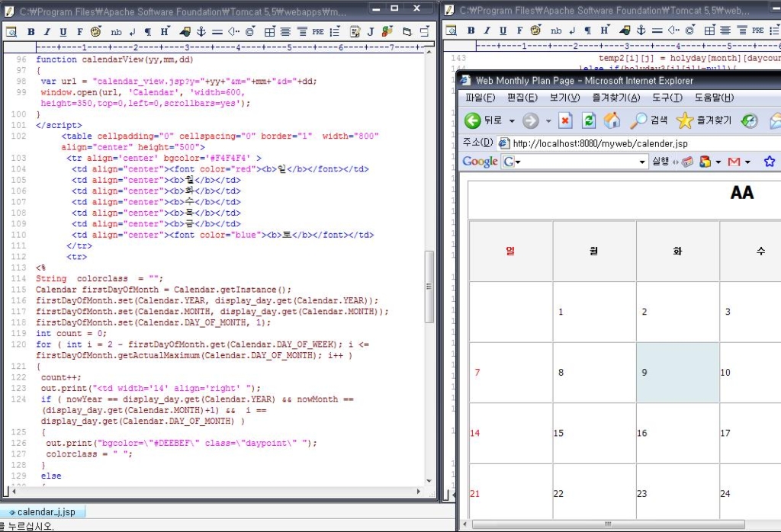Click the form/notepad icon in left editor toolbar
This screenshot has height=532, width=781.
point(355,32)
